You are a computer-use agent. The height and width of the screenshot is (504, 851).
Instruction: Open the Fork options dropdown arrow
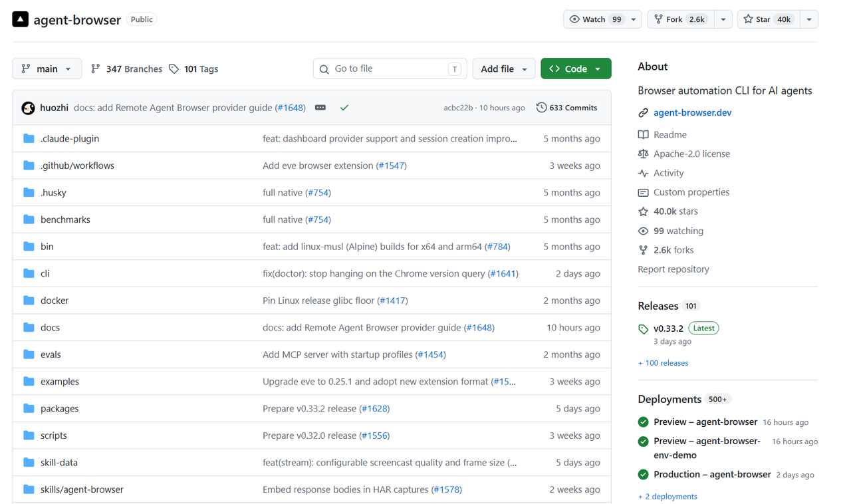point(723,19)
